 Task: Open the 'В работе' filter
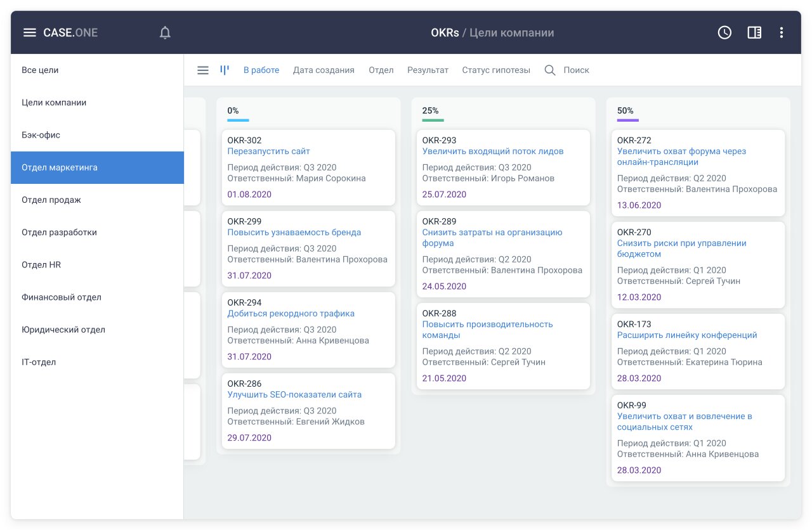click(x=261, y=70)
